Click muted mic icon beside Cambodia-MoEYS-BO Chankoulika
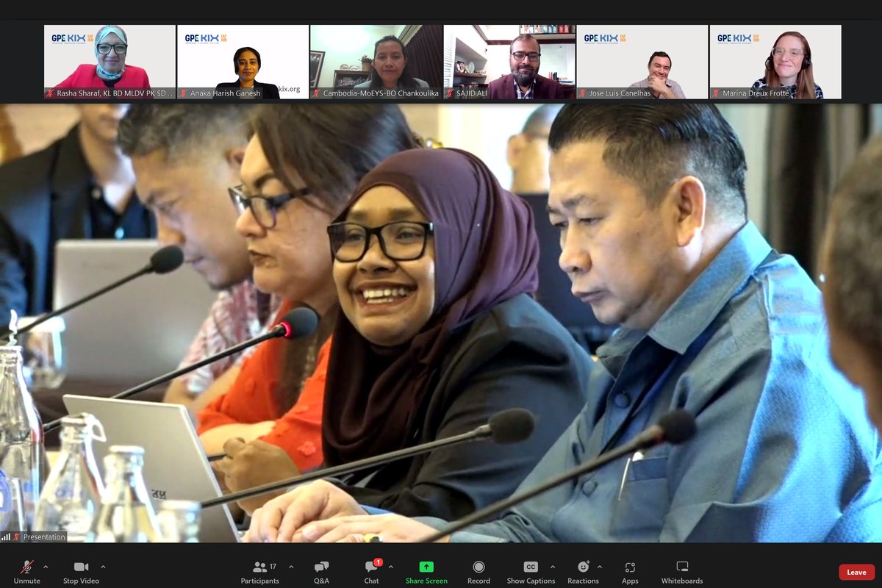 316,93
